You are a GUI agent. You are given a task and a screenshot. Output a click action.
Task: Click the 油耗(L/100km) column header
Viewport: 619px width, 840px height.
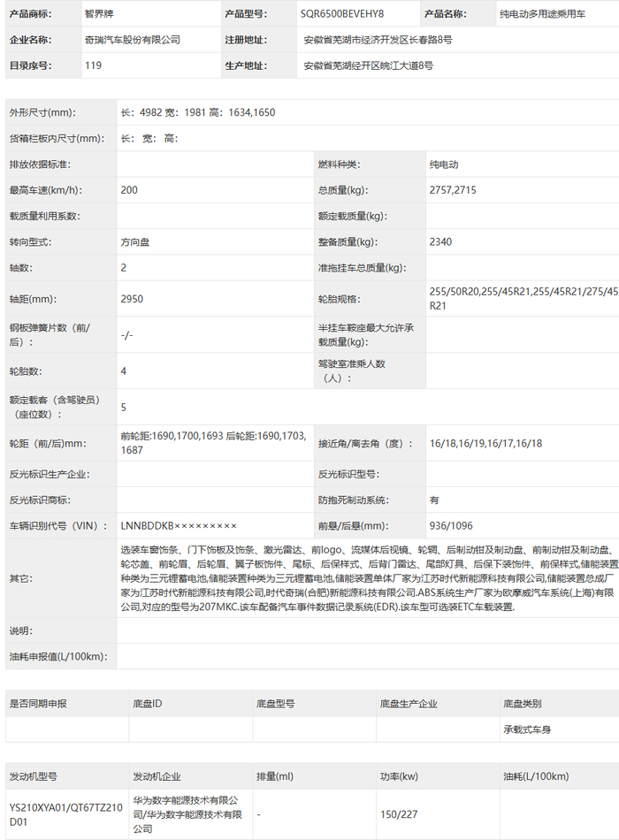536,776
